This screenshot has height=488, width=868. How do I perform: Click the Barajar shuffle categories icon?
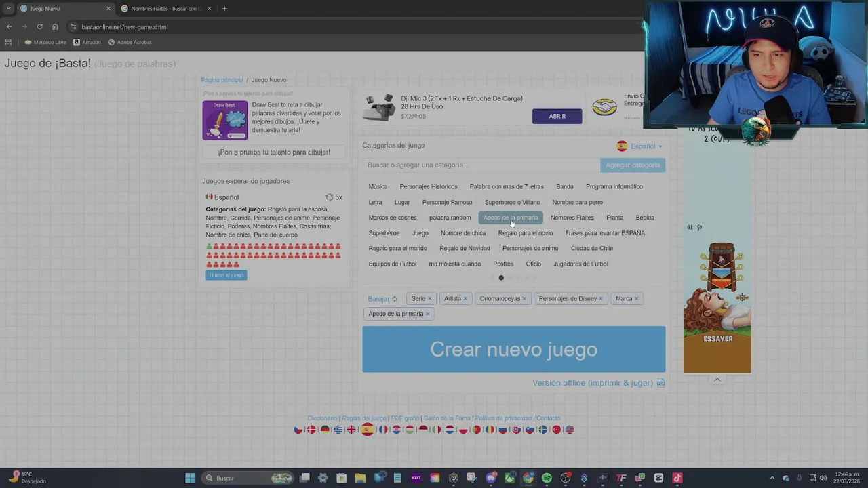point(395,299)
